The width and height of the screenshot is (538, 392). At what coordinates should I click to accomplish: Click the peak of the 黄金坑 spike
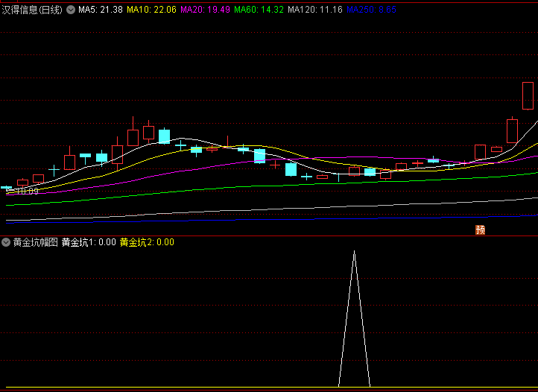click(354, 253)
